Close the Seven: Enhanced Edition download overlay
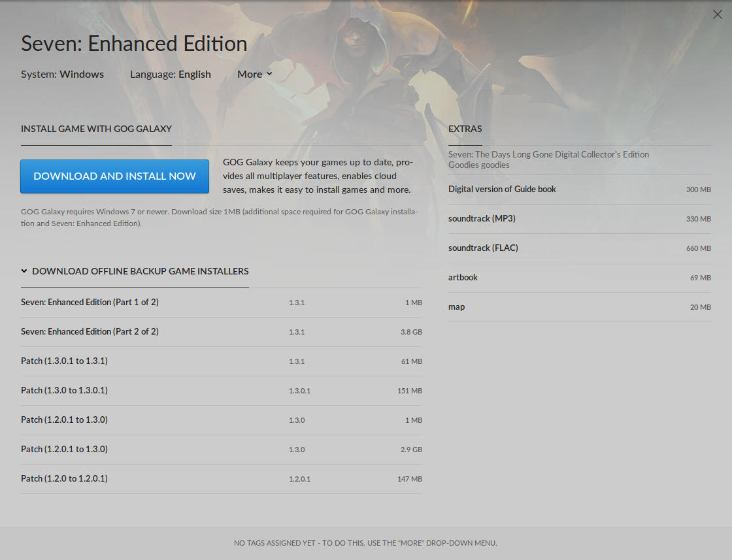The image size is (732, 560). click(717, 14)
